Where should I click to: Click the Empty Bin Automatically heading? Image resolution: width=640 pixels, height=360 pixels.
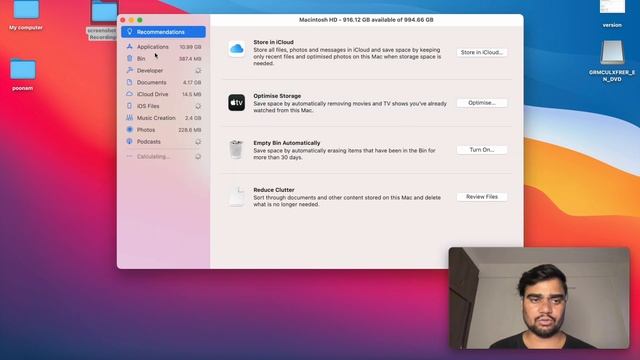tap(287, 143)
